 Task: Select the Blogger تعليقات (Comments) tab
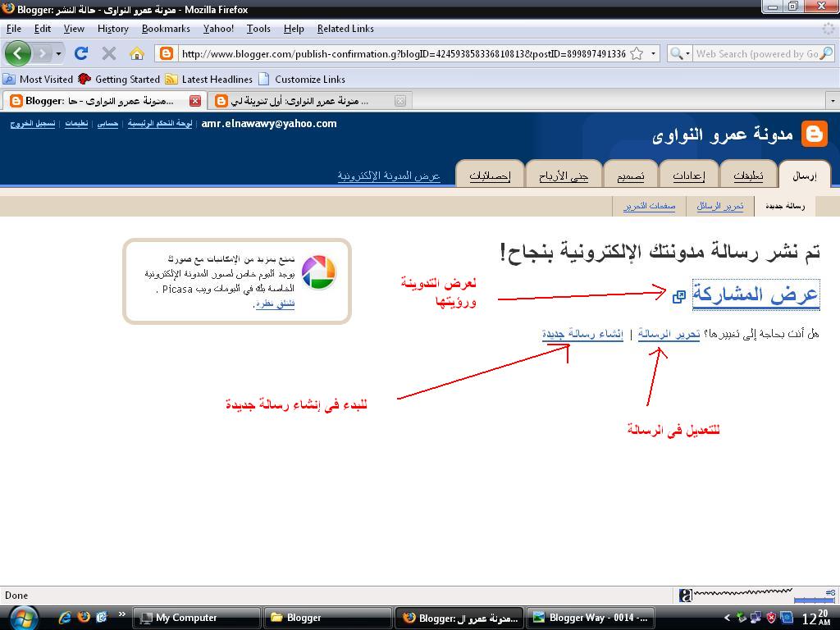748,175
